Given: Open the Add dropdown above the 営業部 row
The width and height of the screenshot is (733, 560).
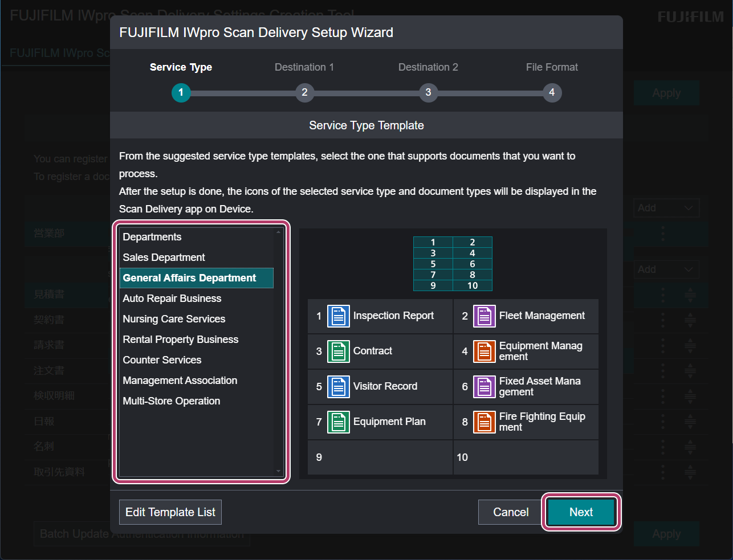Looking at the screenshot, I should tap(666, 208).
